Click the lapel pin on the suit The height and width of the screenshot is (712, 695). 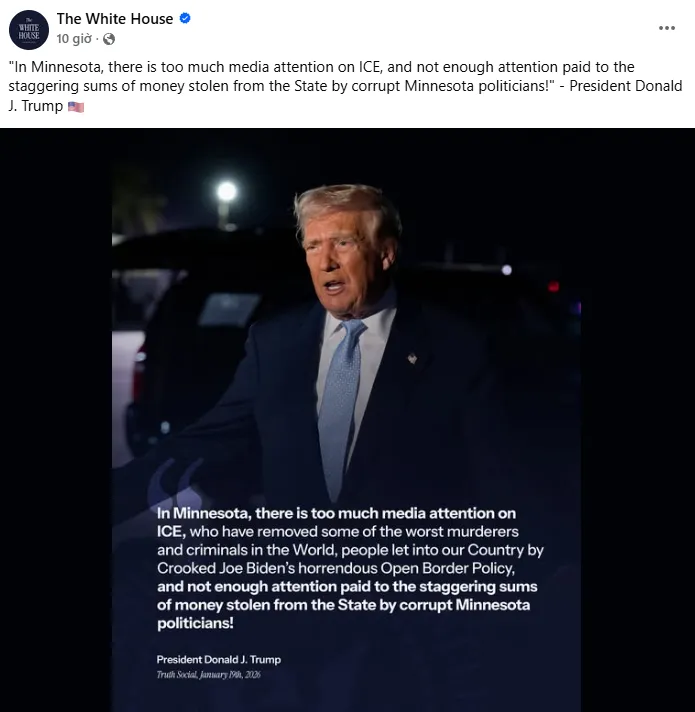point(412,359)
